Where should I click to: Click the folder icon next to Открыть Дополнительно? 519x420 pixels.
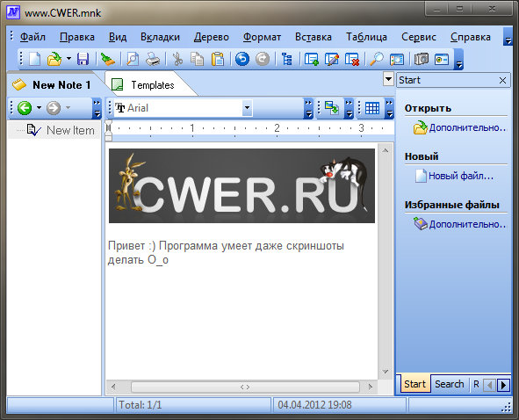click(x=420, y=127)
